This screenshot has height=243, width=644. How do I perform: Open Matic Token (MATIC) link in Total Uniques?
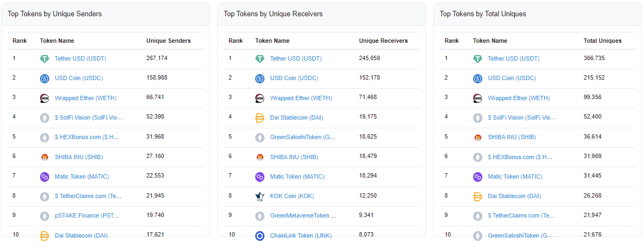coord(515,177)
